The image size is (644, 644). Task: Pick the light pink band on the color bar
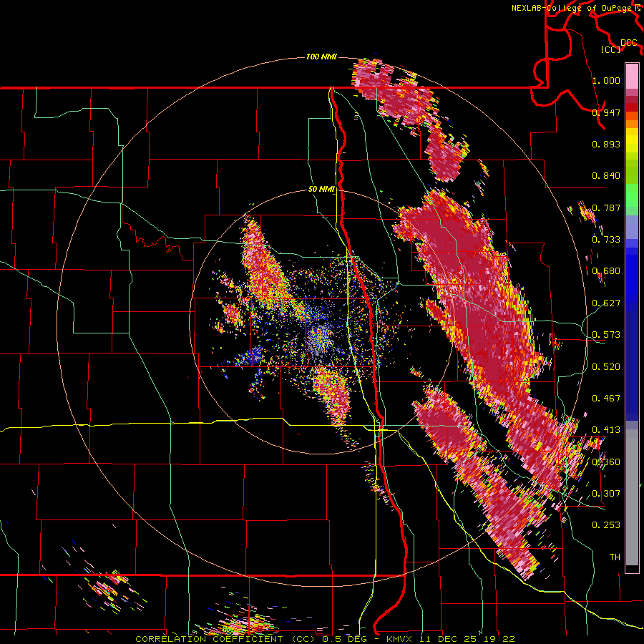click(x=632, y=76)
